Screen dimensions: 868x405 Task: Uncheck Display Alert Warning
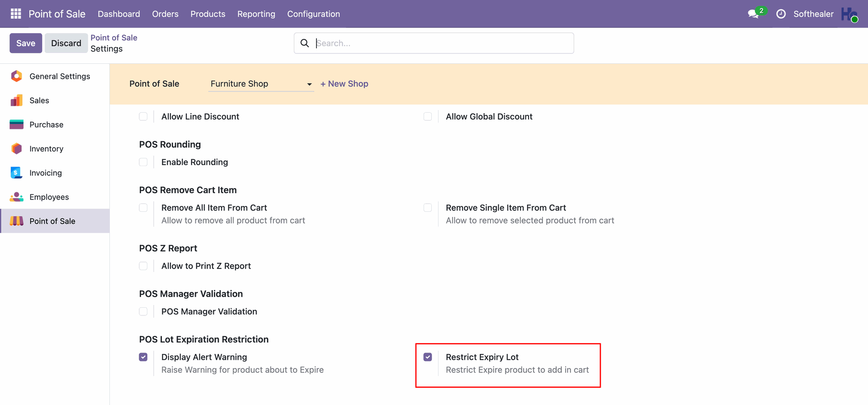[x=143, y=357]
